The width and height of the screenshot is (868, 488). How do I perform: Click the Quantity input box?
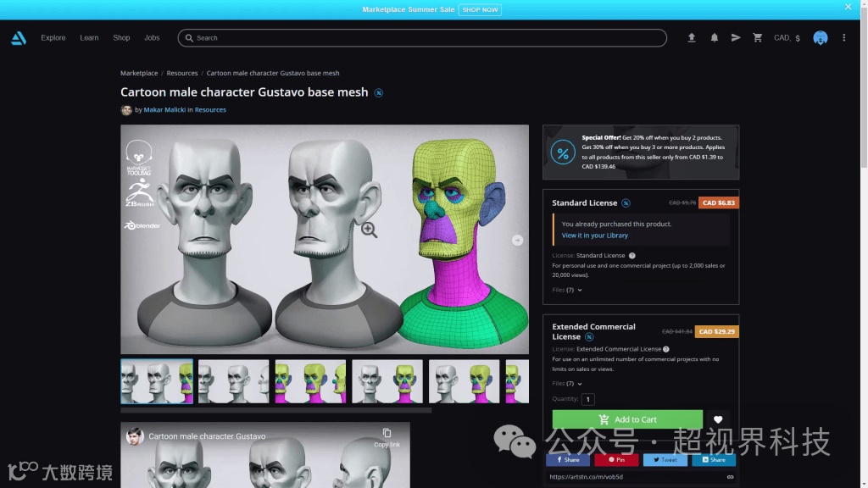tap(588, 399)
